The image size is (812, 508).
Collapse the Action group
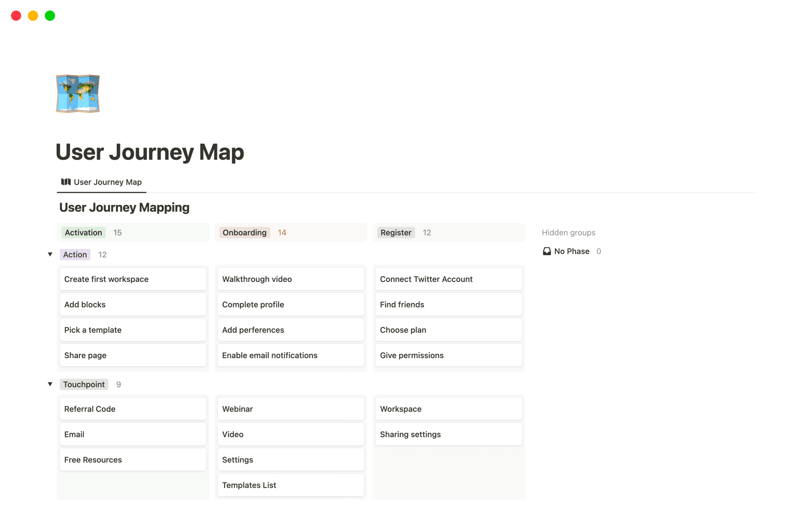pyautogui.click(x=50, y=254)
